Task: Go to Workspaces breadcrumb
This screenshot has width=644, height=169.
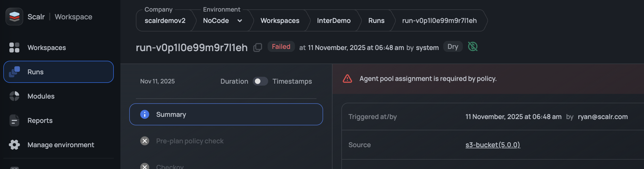Action: pyautogui.click(x=280, y=21)
